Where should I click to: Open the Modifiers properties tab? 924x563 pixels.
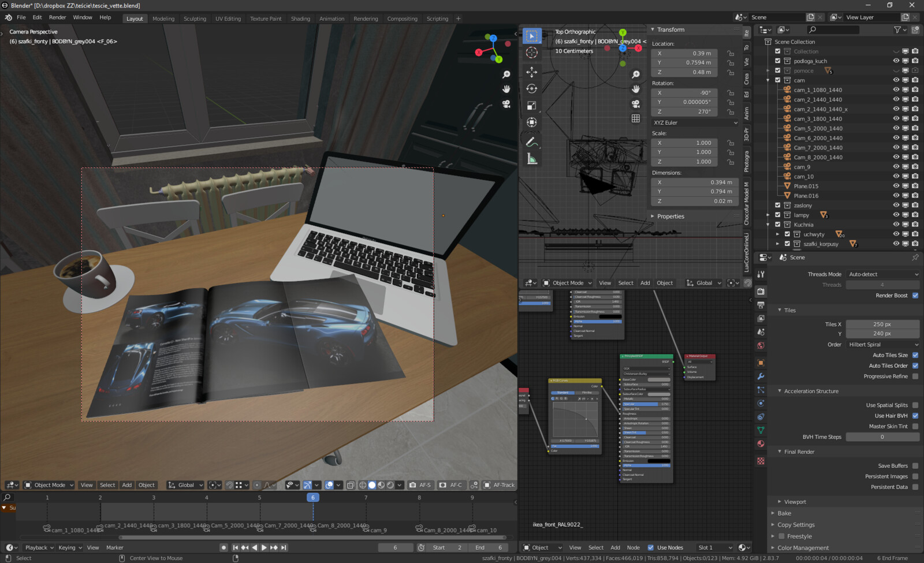point(761,376)
